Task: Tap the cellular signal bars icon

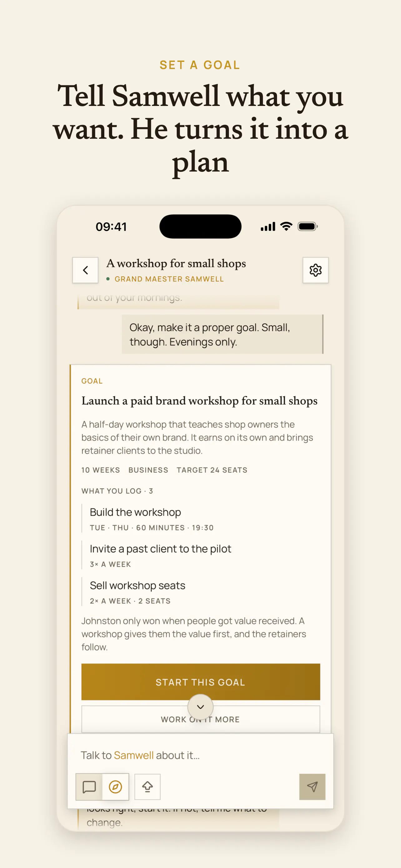Action: pyautogui.click(x=268, y=227)
